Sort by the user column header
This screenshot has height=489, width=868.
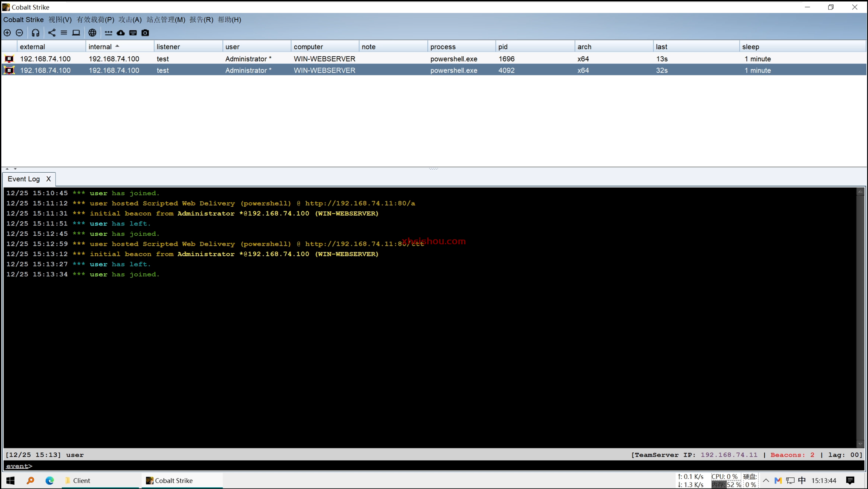(257, 47)
